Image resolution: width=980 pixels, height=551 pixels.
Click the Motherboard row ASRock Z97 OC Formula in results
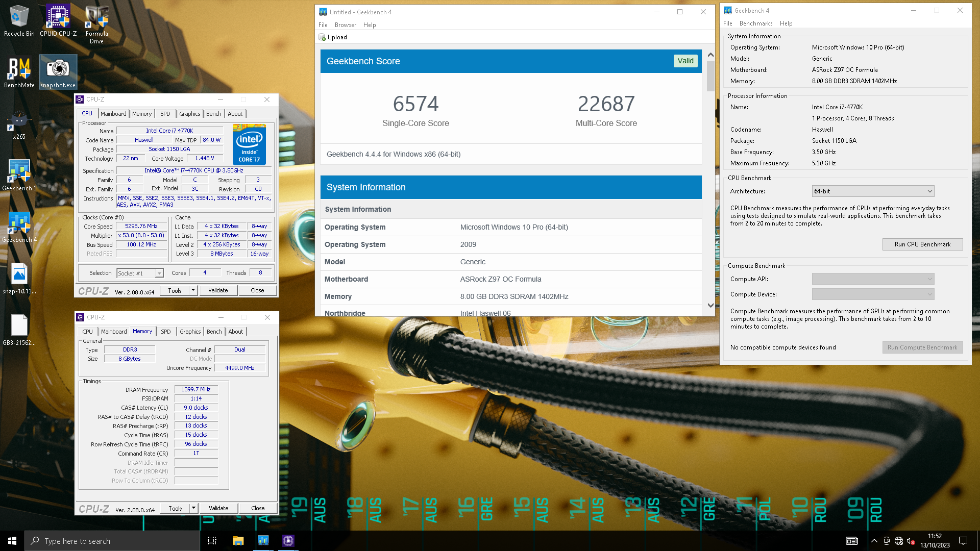pos(511,279)
